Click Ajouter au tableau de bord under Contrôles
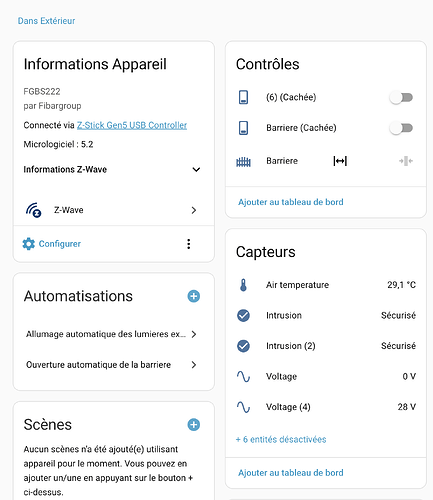Viewport: 433px width, 500px height. click(x=291, y=202)
